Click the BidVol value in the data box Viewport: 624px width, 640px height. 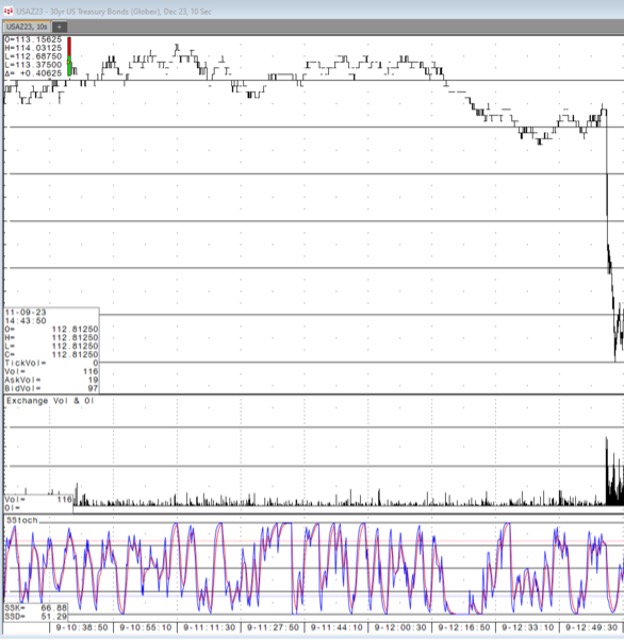[x=91, y=387]
